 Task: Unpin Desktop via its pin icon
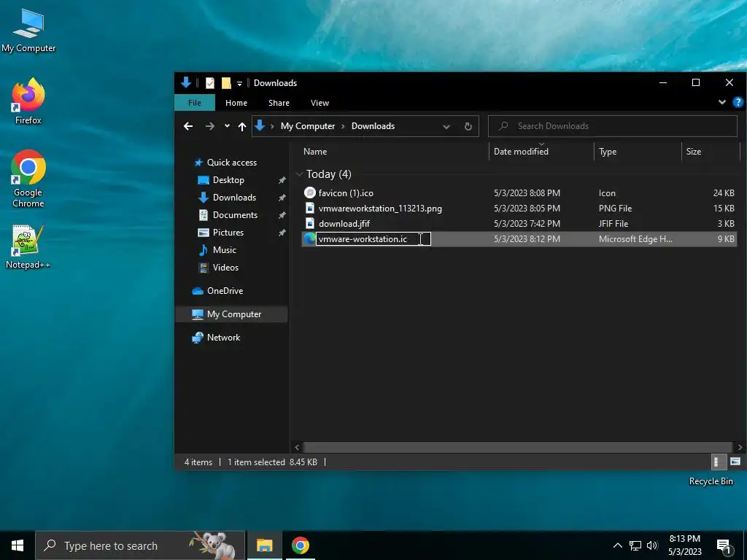coord(282,180)
